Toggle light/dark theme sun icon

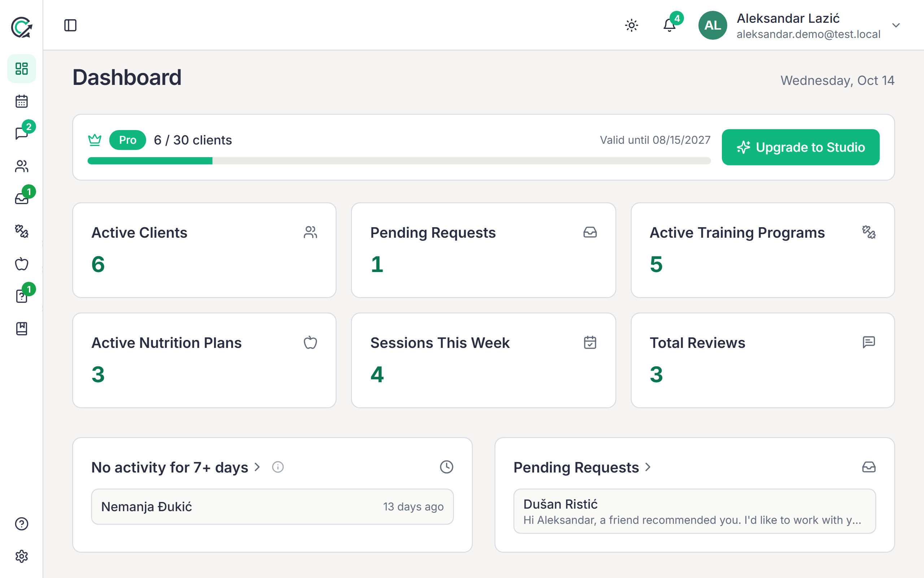[x=632, y=25]
